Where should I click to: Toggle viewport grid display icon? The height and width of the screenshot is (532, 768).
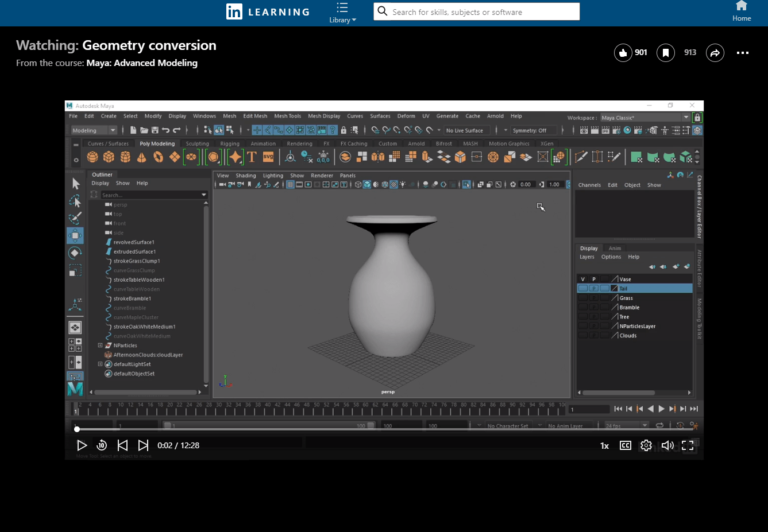pyautogui.click(x=291, y=184)
